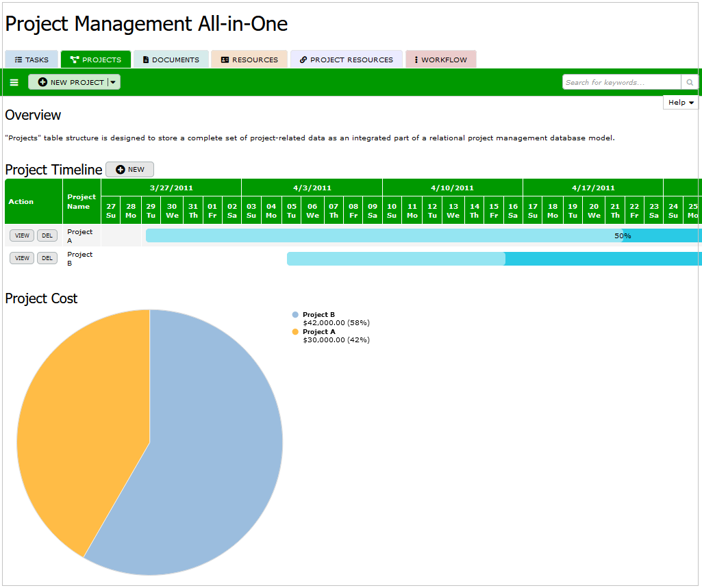This screenshot has width=702, height=588.
Task: Switch to the Documents tab
Action: (171, 60)
